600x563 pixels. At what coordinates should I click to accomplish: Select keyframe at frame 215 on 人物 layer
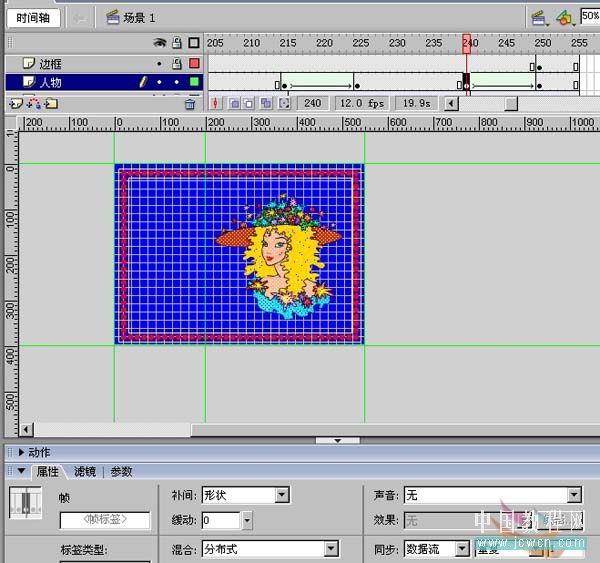(x=284, y=85)
